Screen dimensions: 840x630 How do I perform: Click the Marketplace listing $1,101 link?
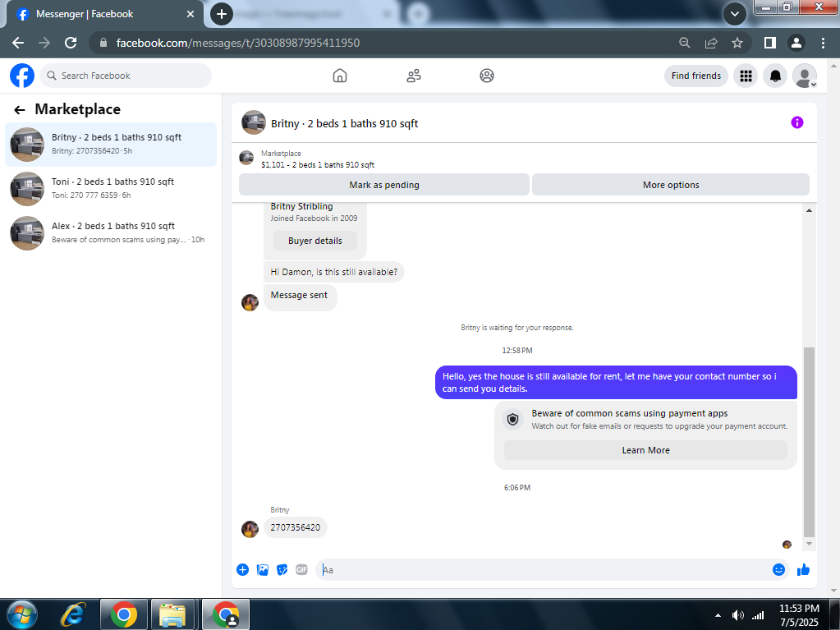318,165
